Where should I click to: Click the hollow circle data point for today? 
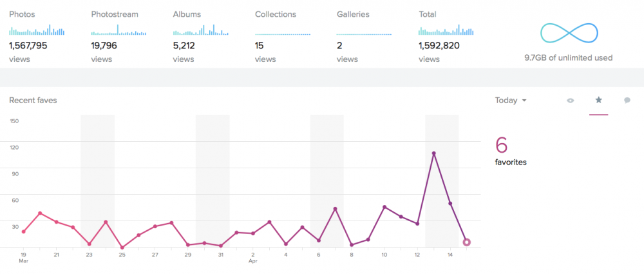[x=466, y=242]
